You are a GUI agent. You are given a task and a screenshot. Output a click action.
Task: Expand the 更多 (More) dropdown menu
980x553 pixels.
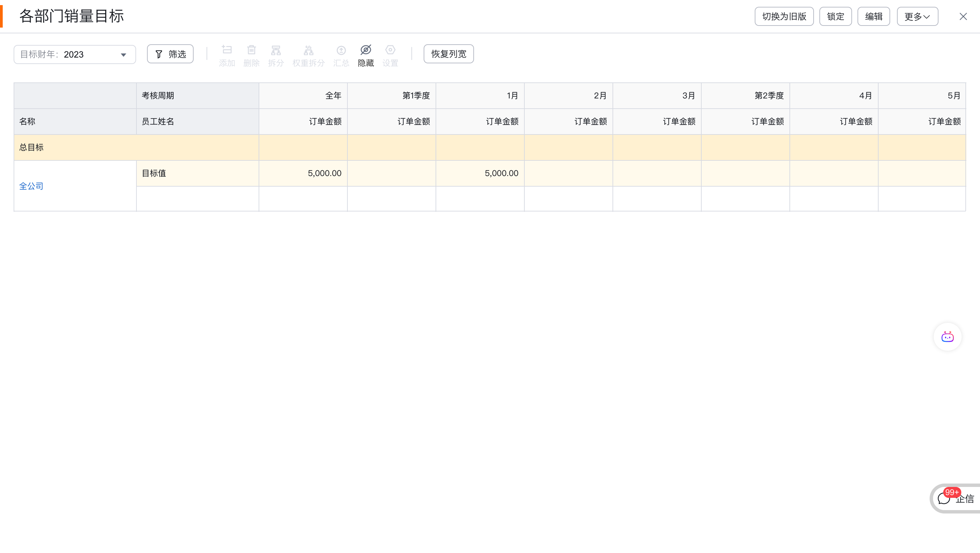coord(917,16)
